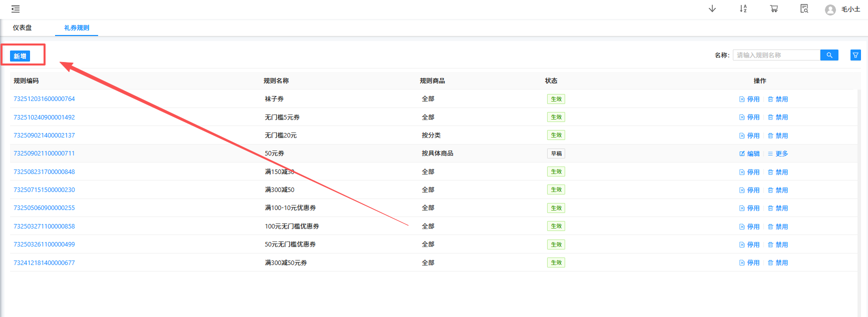Image resolution: width=868 pixels, height=317 pixels.
Task: Click 禁用 for the 无门槛5元券 rule
Action: [778, 117]
